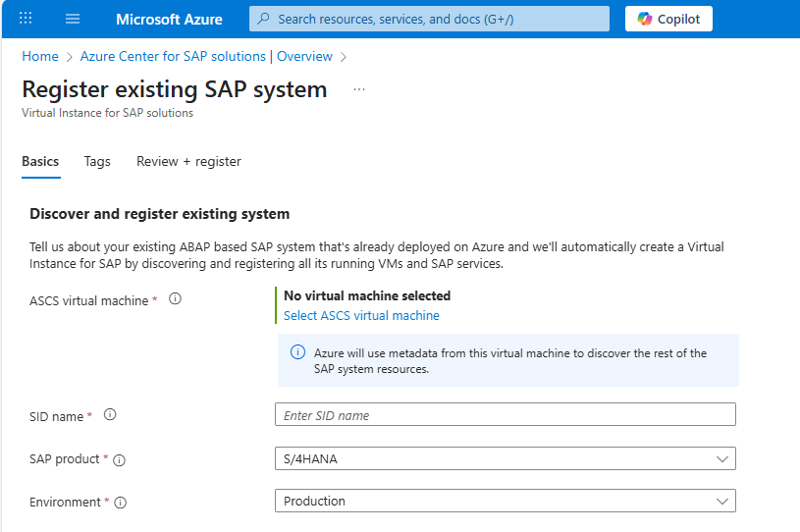Click the Register existing SAP system heading
Image resolution: width=800 pixels, height=532 pixels.
[175, 89]
